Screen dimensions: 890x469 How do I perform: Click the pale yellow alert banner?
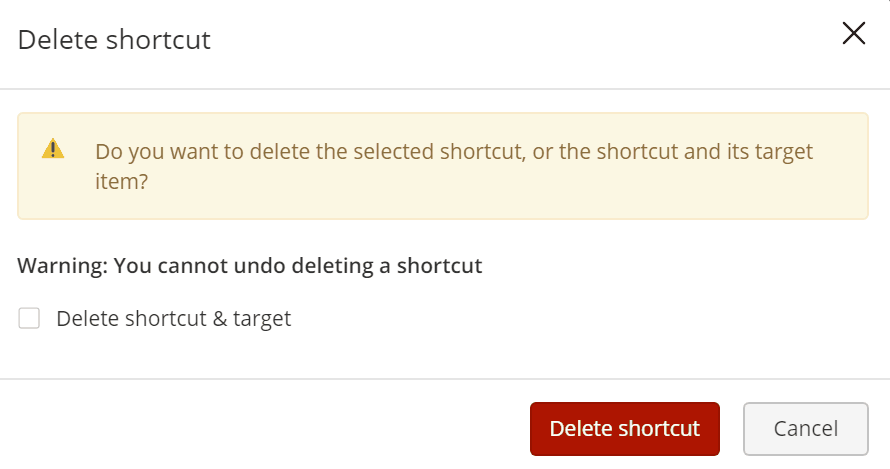point(442,201)
